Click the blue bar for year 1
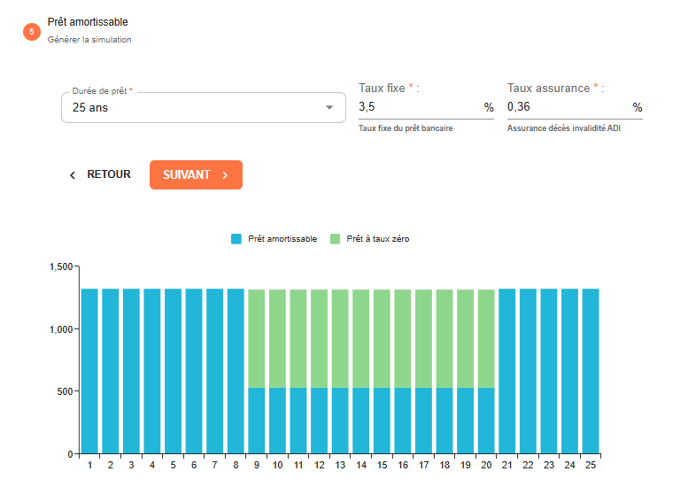688x479 pixels. click(90, 370)
